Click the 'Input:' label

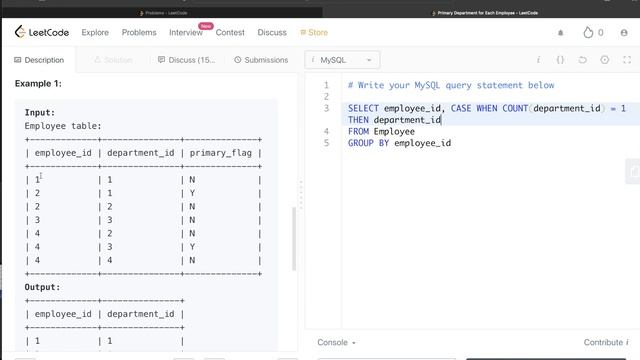tap(40, 113)
